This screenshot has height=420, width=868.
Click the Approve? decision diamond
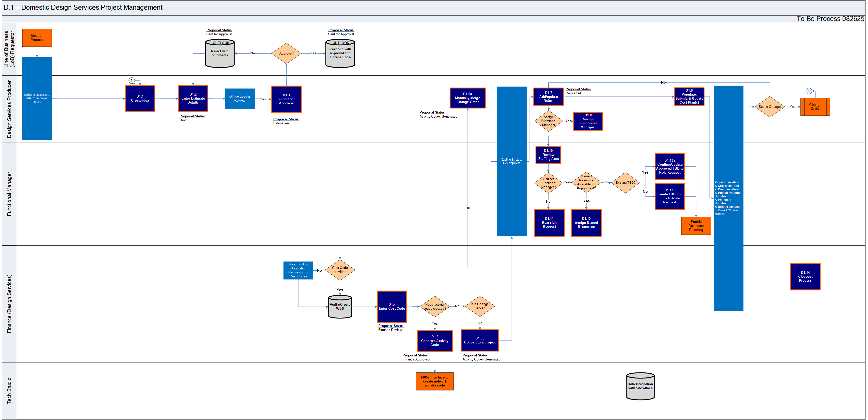pos(286,53)
